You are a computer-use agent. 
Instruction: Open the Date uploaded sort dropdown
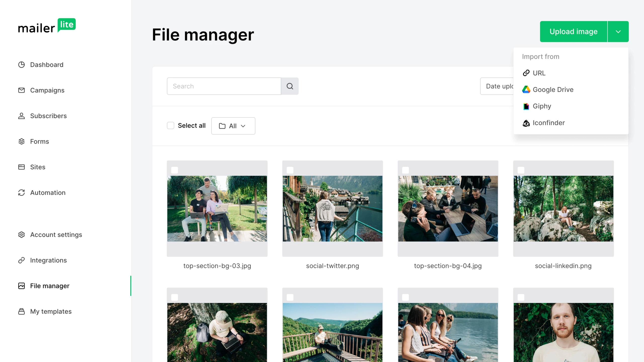(497, 86)
